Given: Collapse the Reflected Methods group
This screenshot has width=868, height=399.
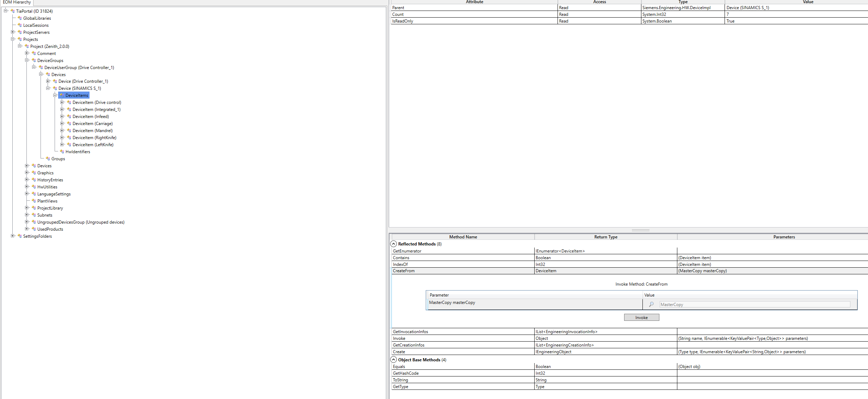Looking at the screenshot, I should coord(394,244).
